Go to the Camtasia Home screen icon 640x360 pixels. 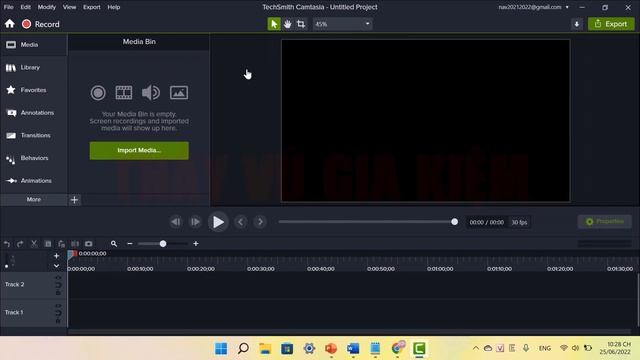(10, 24)
